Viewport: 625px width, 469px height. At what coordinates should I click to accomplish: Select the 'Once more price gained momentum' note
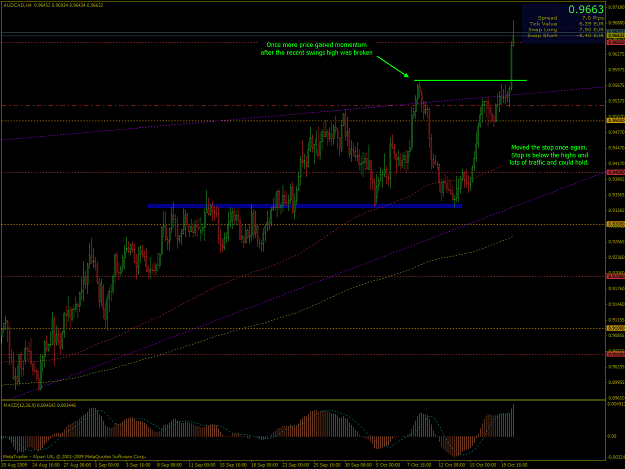(x=316, y=49)
